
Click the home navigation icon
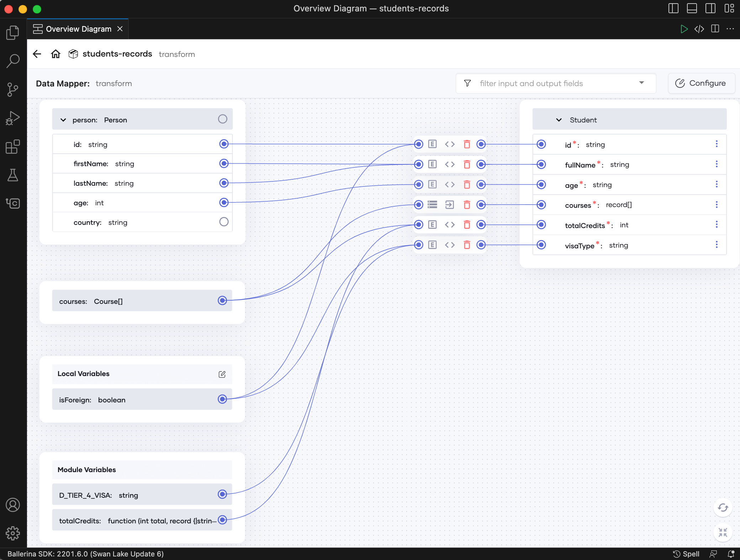coord(55,53)
